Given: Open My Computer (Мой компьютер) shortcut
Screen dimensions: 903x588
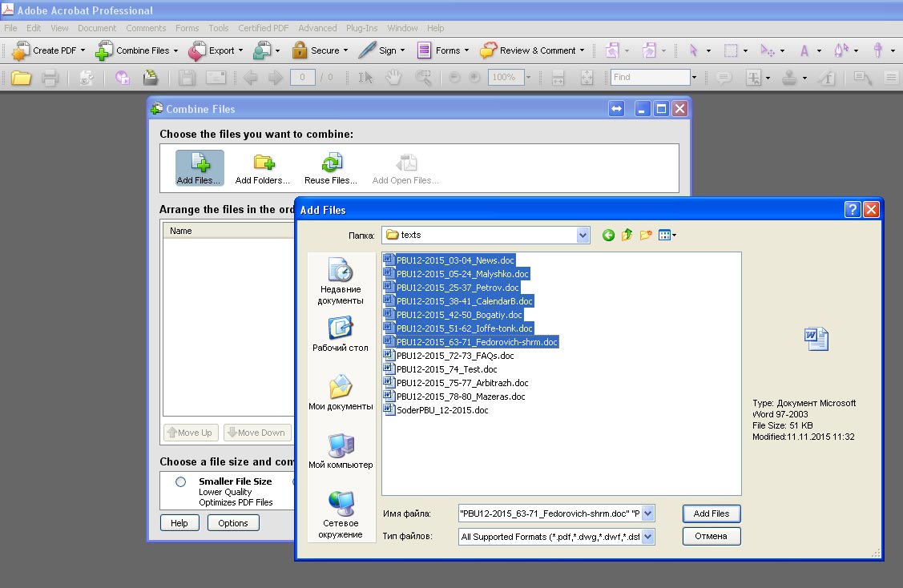Looking at the screenshot, I should (341, 452).
